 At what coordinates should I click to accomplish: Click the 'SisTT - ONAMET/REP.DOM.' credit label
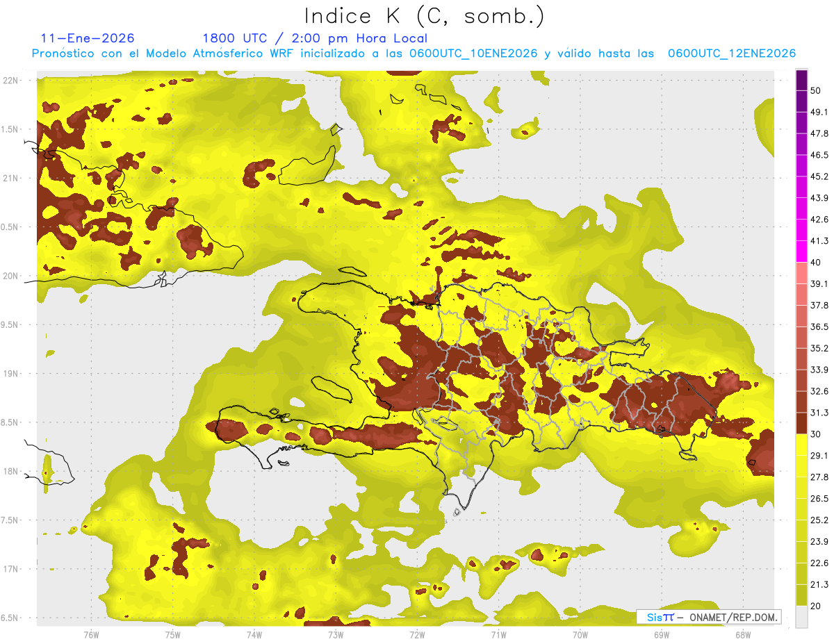tap(708, 617)
